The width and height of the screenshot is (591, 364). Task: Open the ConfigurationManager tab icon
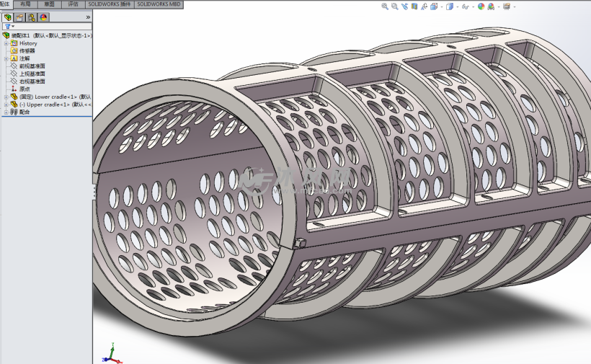click(32, 17)
